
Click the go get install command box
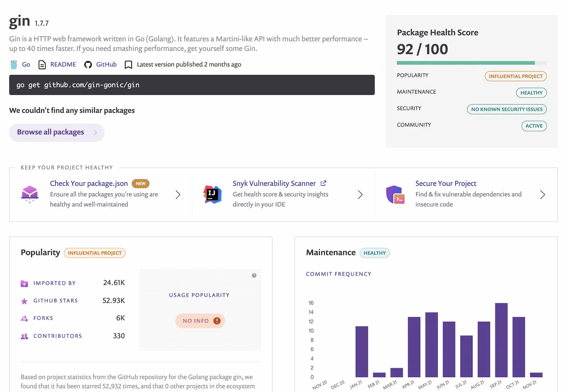point(192,85)
